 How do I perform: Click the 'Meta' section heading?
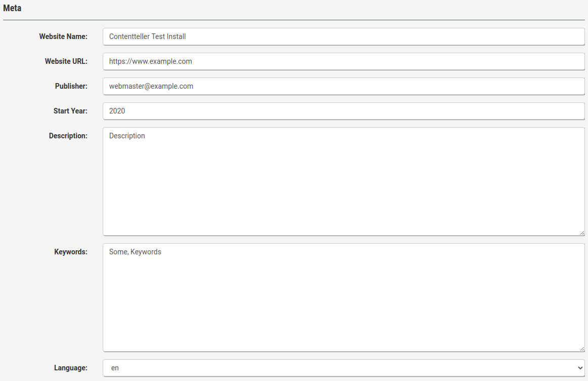[12, 9]
